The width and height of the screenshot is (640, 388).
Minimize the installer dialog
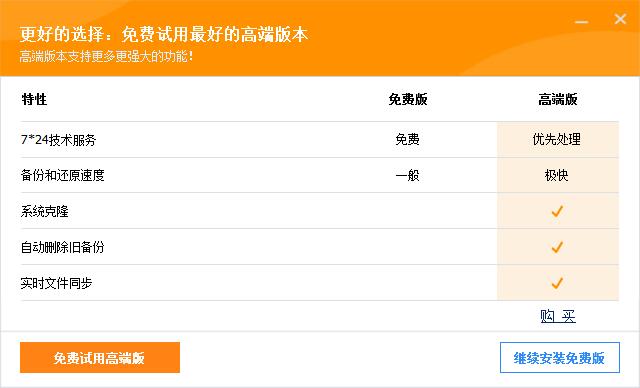coord(582,21)
